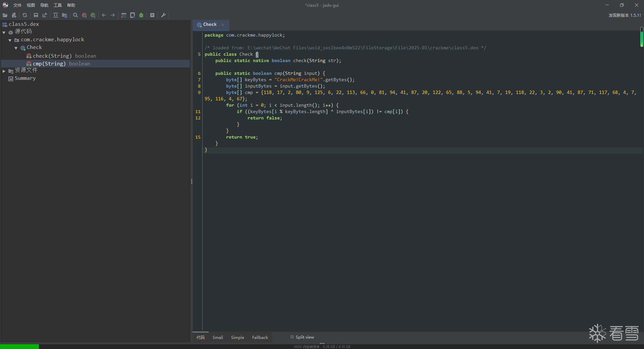Open the 文件 menu
This screenshot has height=349, width=644.
click(17, 5)
